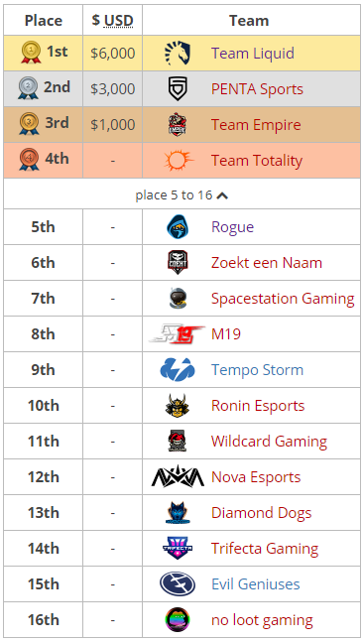Click the PENTA Sports shield logo
This screenshot has height=642, width=364.
[x=178, y=89]
